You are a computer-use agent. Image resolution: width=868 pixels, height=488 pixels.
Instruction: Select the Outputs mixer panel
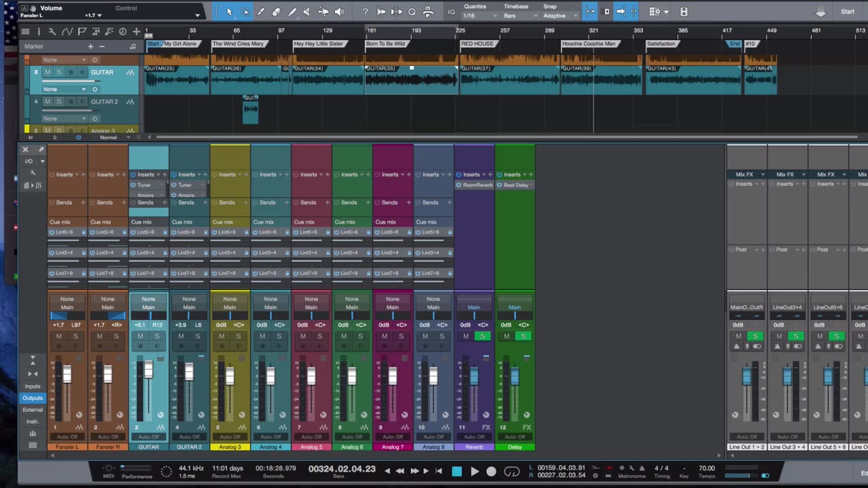(33, 399)
